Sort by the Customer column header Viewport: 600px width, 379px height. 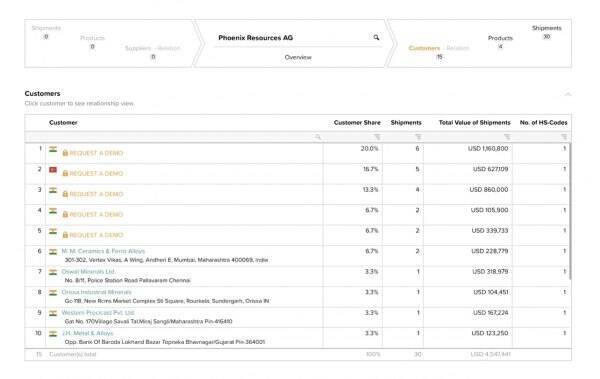(63, 123)
